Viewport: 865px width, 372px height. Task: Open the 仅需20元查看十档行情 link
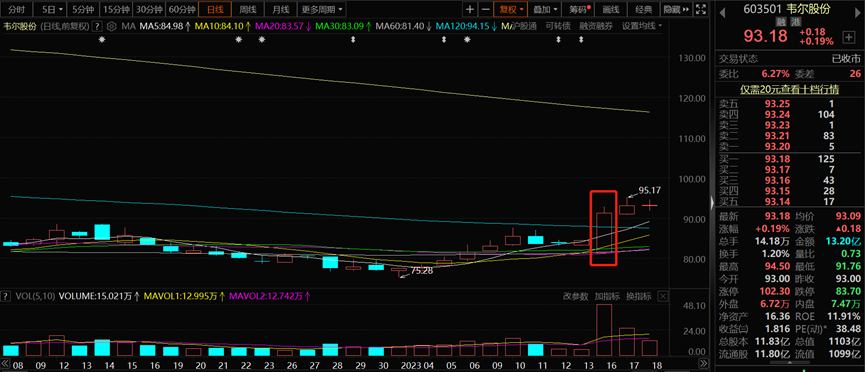[x=789, y=89]
